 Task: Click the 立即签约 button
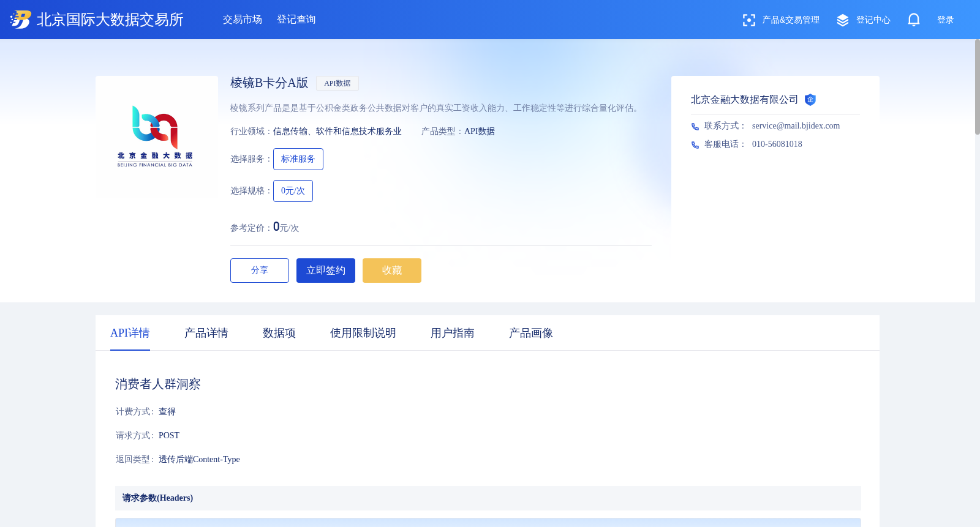[x=326, y=271]
